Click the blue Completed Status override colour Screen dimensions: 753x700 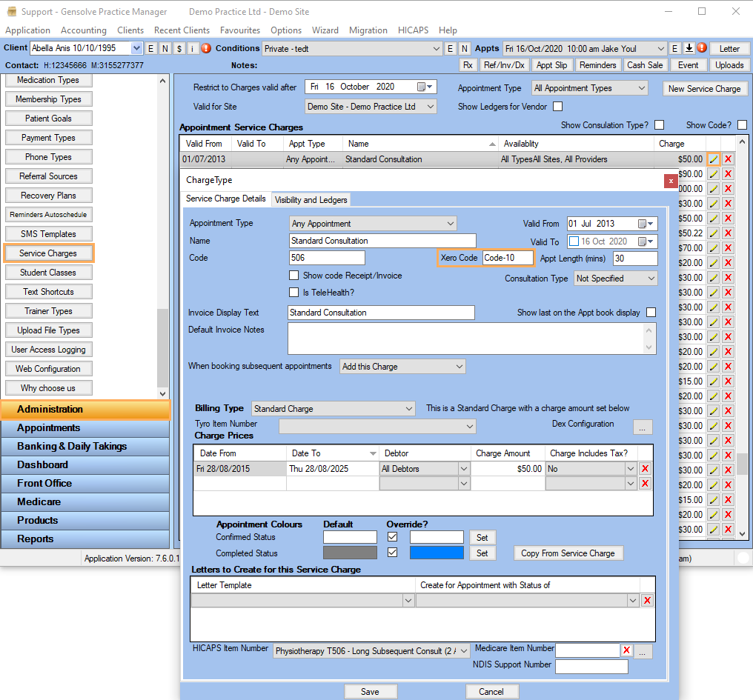point(437,553)
